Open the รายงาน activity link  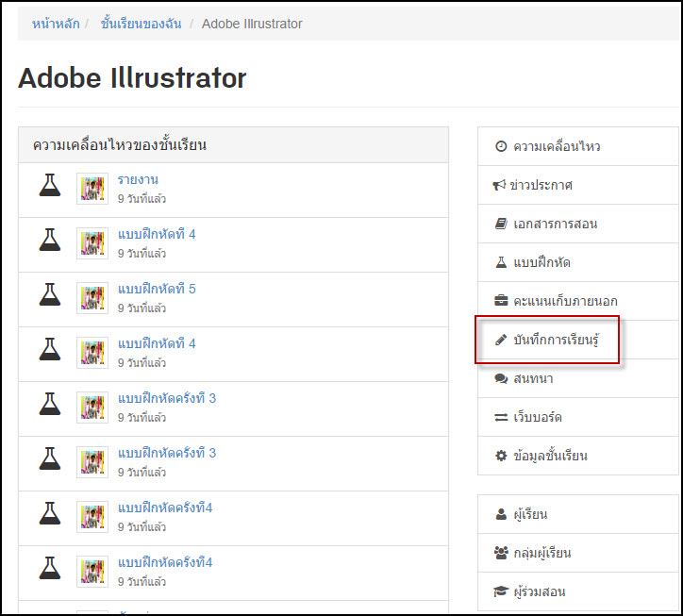[138, 179]
